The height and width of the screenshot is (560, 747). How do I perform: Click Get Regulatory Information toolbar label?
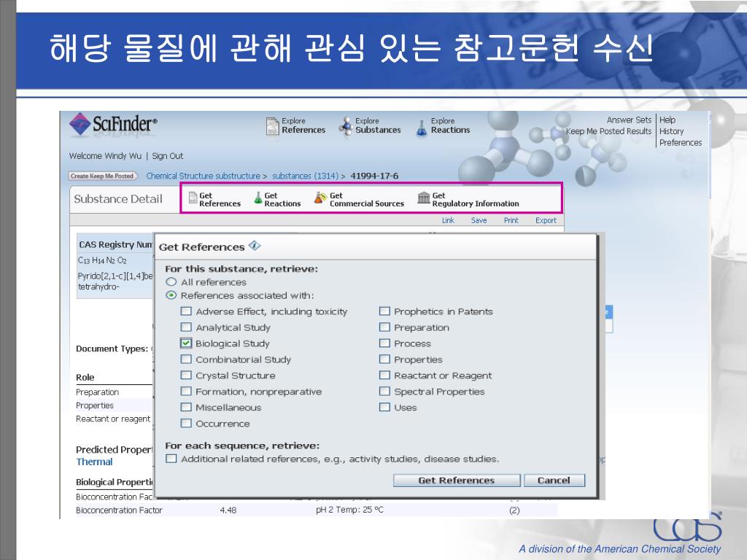[x=476, y=200]
